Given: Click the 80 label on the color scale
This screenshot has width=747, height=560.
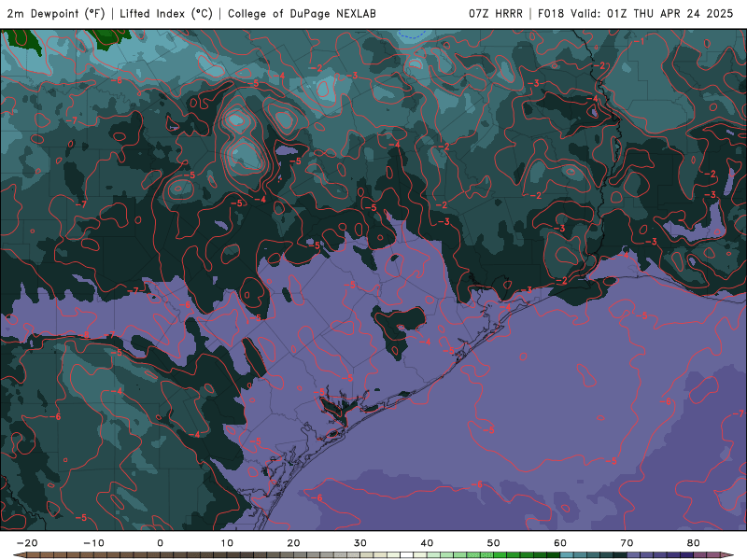Looking at the screenshot, I should pyautogui.click(x=694, y=543).
